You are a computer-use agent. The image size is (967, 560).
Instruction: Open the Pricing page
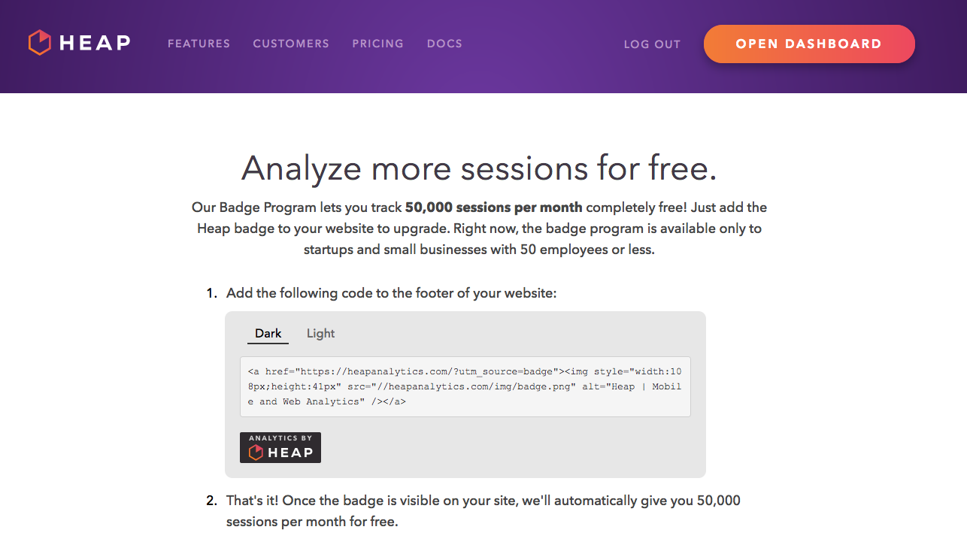point(378,44)
